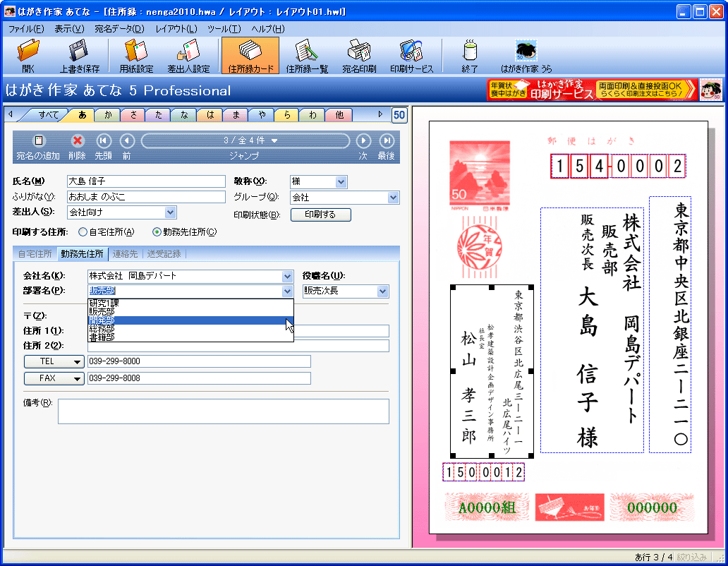728x566 pixels.
Task: Open a file with 開く icon
Action: tap(28, 56)
